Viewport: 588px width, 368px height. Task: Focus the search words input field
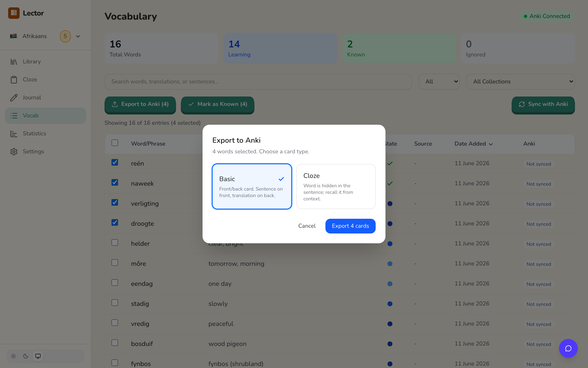coord(258,82)
